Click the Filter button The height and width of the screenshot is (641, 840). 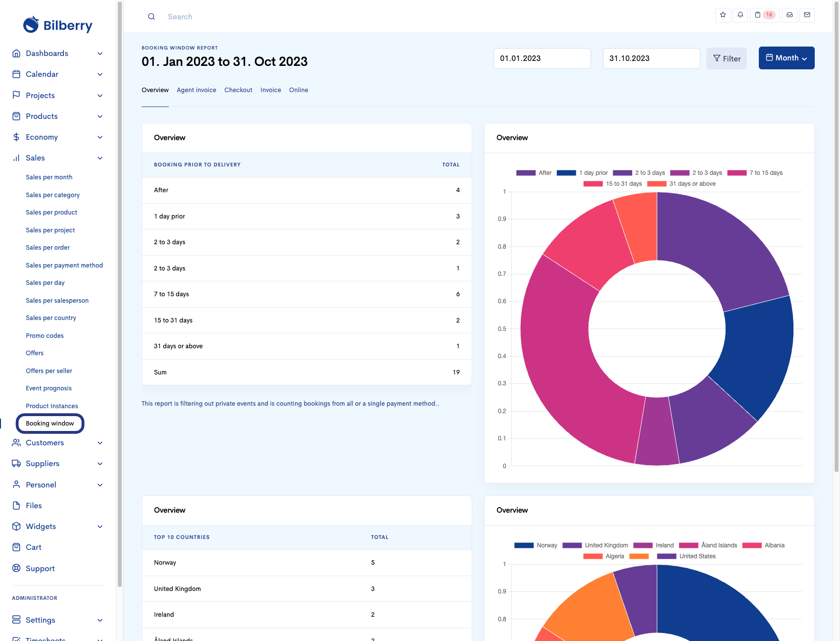(x=727, y=58)
